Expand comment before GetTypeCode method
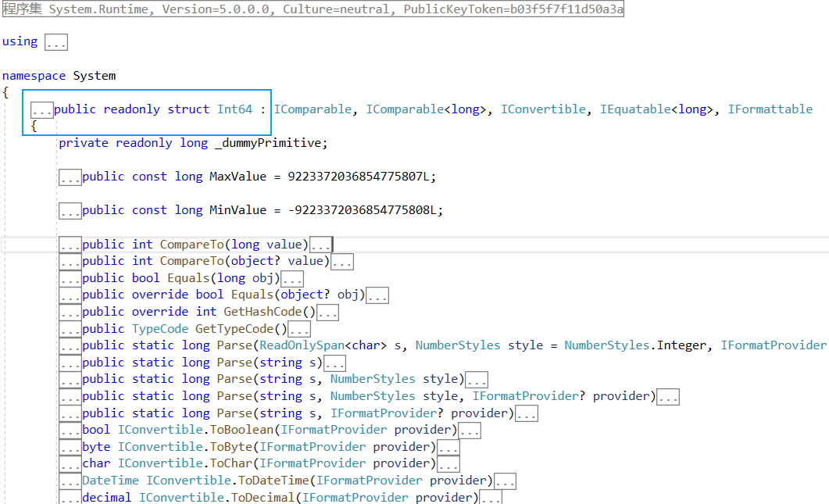This screenshot has width=829, height=504. [x=70, y=330]
